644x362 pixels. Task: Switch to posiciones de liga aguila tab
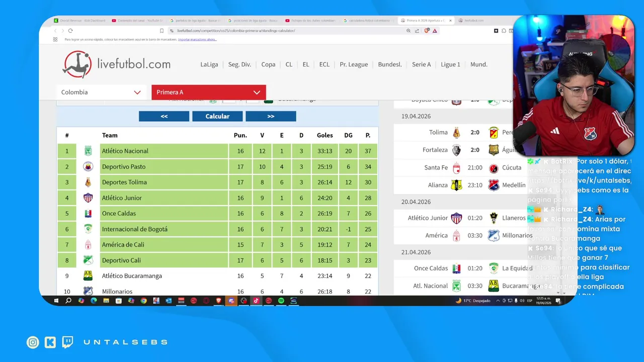click(x=252, y=21)
